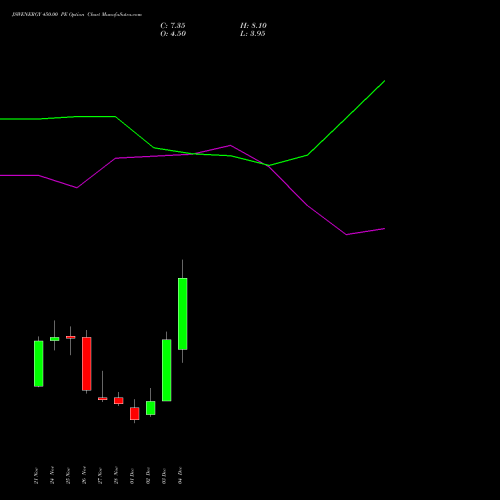Click the high value 'H: 8.10'
The height and width of the screenshot is (500, 500).
click(x=253, y=26)
